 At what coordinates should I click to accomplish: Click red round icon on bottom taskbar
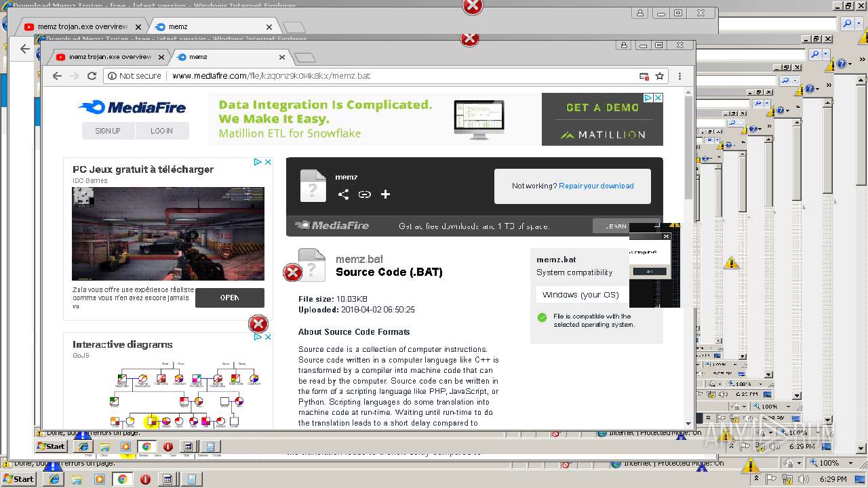coord(145,479)
